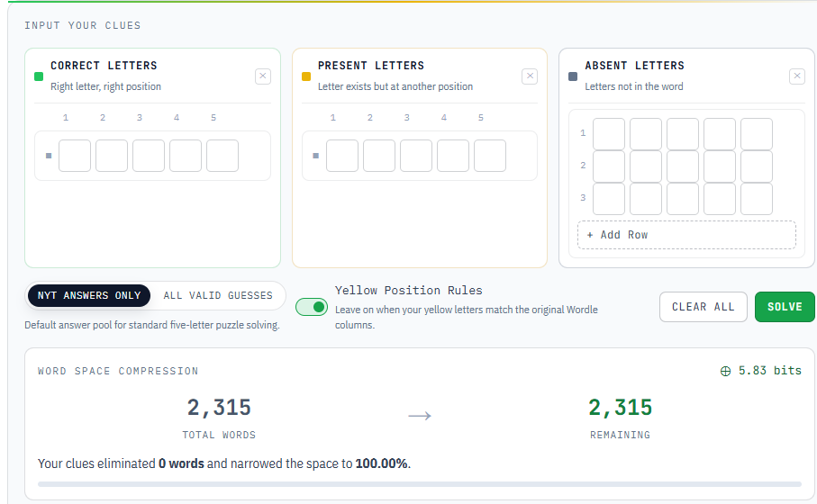Select NYT Answers Only word pool
The height and width of the screenshot is (504, 817).
pyautogui.click(x=89, y=295)
